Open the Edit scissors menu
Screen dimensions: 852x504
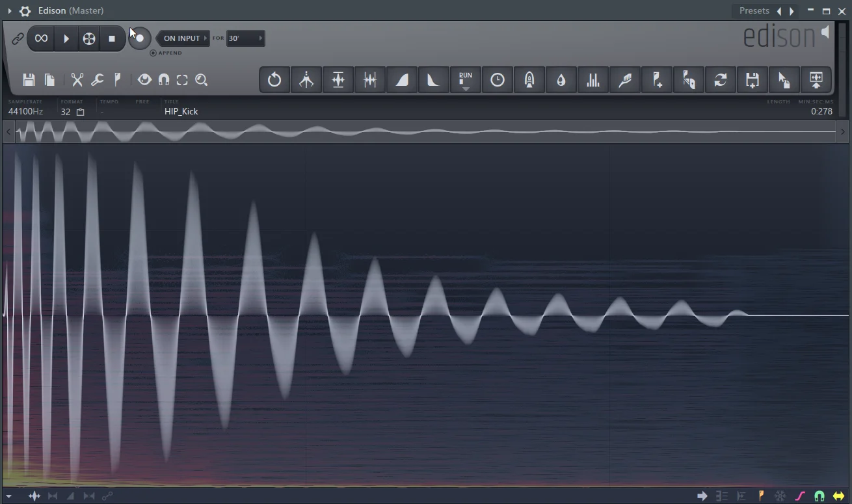[x=77, y=80]
